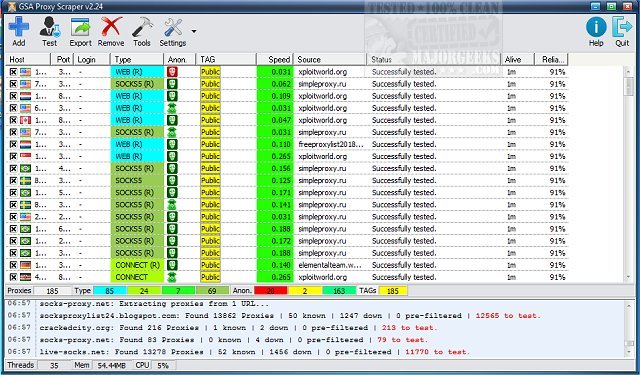
Task: Click anonymity icon in the 0.062 speed row
Action: pos(172,84)
